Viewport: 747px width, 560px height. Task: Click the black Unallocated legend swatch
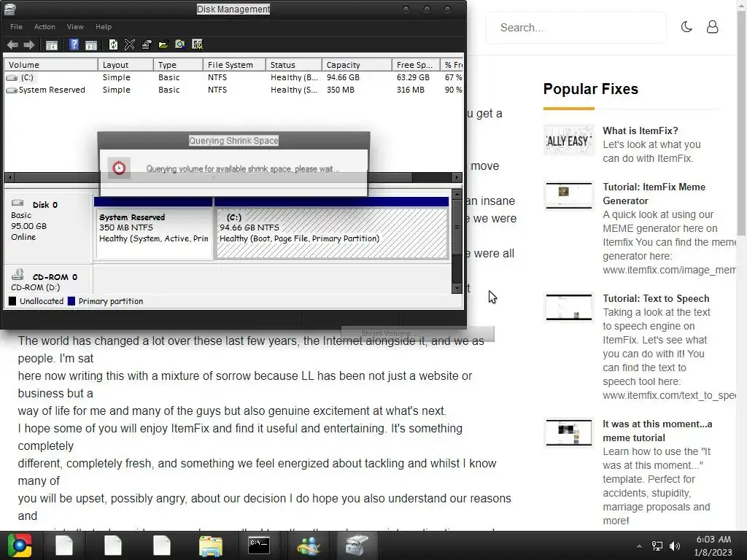point(12,301)
